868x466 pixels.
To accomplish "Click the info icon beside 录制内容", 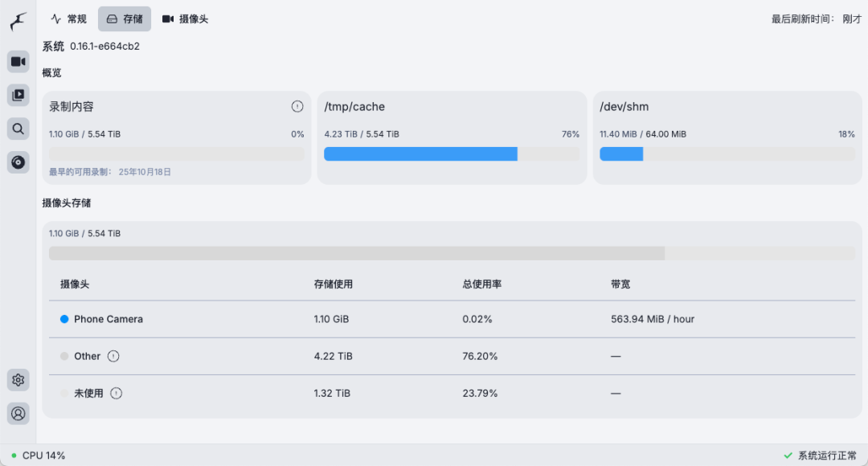I will (x=297, y=106).
